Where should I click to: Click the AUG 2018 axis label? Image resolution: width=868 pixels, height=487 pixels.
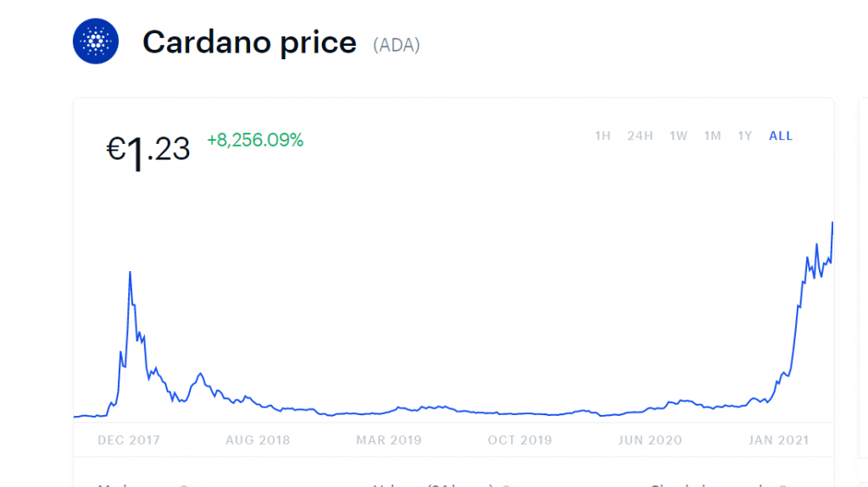pyautogui.click(x=258, y=440)
